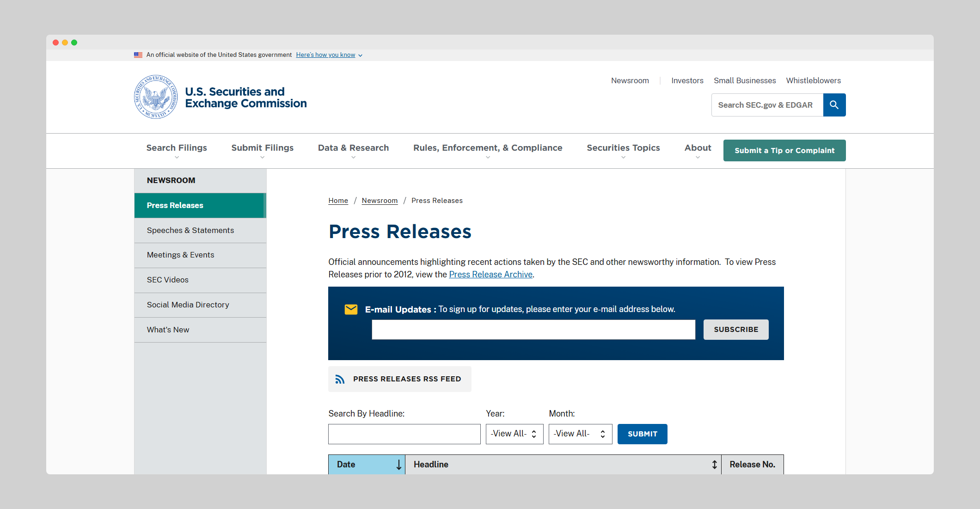
Task: Click the NEWSROOM sidebar heading
Action: pyautogui.click(x=171, y=180)
